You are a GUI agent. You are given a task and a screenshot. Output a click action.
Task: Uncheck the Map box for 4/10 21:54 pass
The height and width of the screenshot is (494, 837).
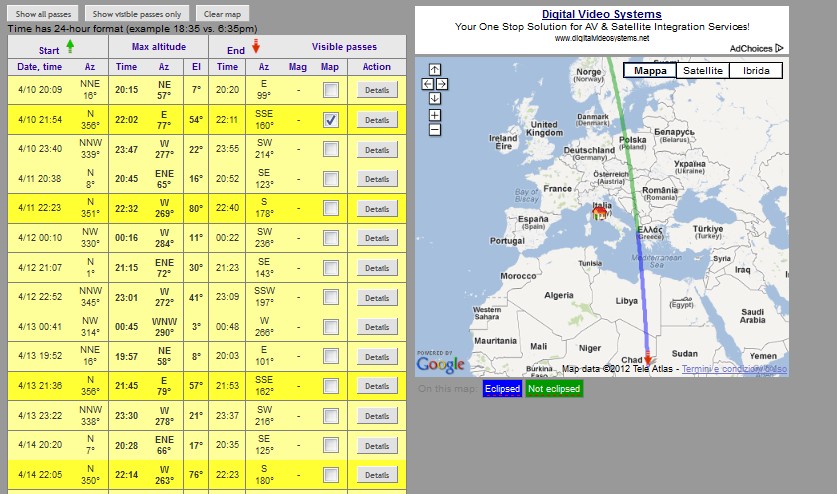[x=331, y=120]
